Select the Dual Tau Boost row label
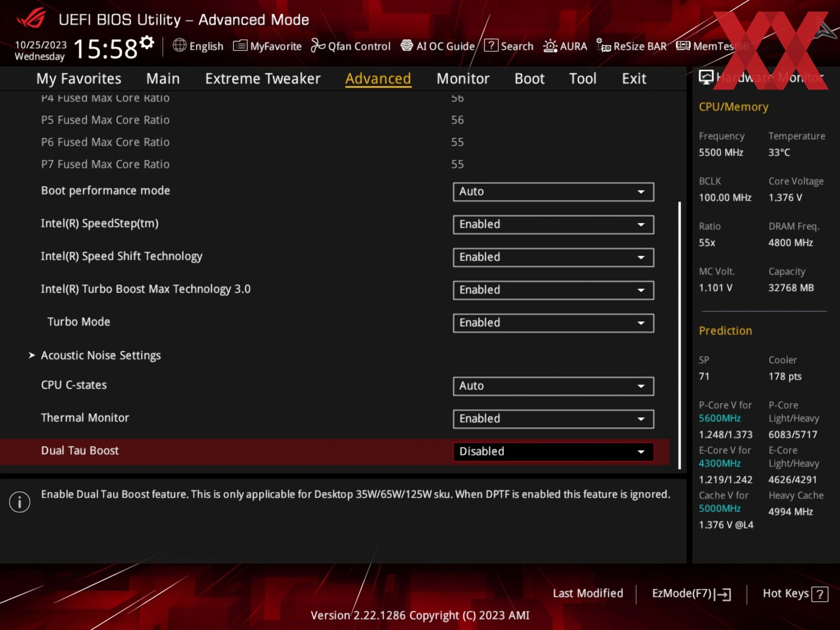Screen dimensions: 840x630 pyautogui.click(x=80, y=451)
